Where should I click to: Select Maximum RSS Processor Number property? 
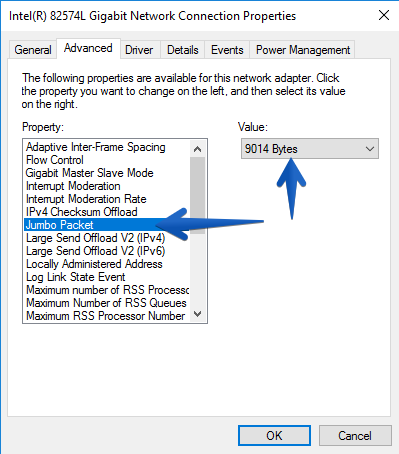point(106,316)
